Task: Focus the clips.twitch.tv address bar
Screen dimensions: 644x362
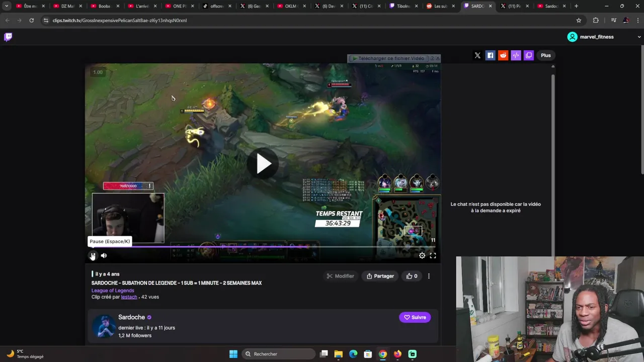Action: [312, 20]
